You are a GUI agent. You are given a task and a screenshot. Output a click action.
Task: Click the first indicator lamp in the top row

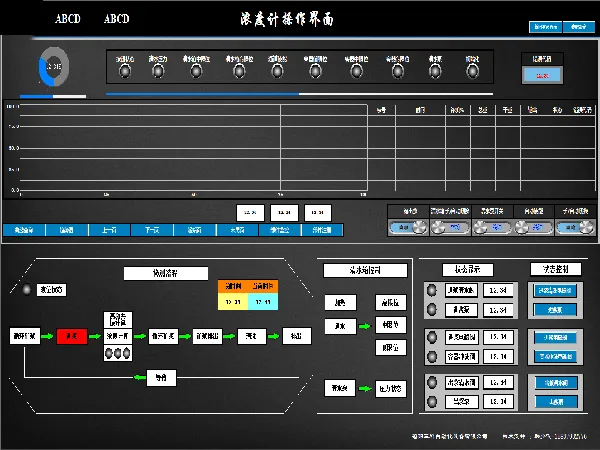pyautogui.click(x=124, y=71)
